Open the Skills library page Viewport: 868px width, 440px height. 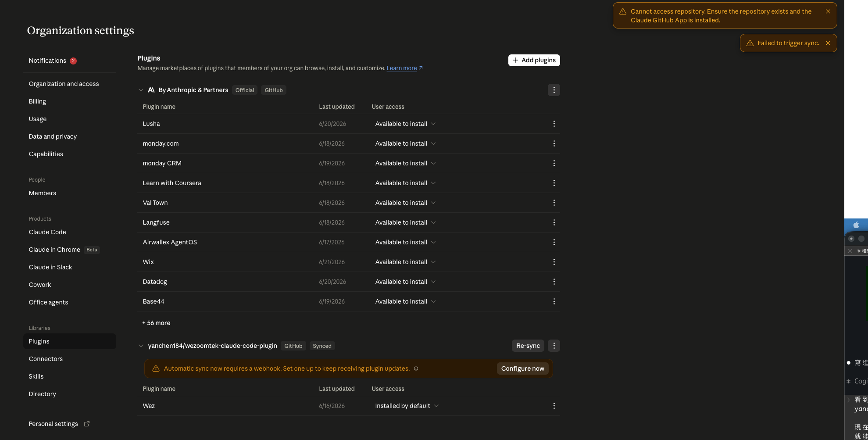click(69, 376)
